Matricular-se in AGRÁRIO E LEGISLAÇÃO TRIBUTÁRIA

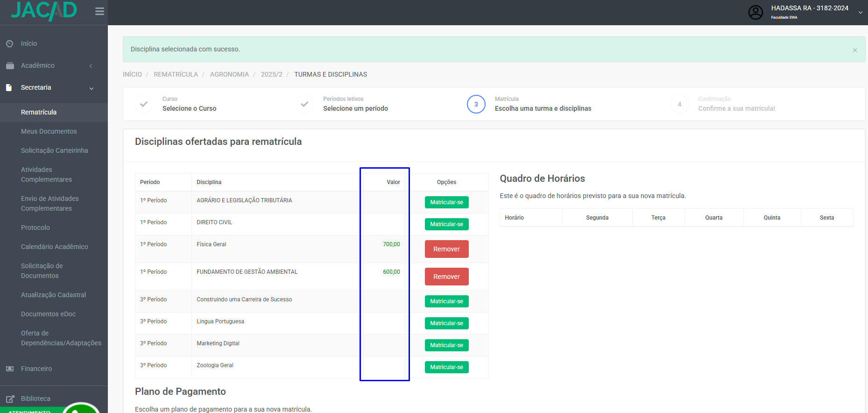tap(447, 202)
